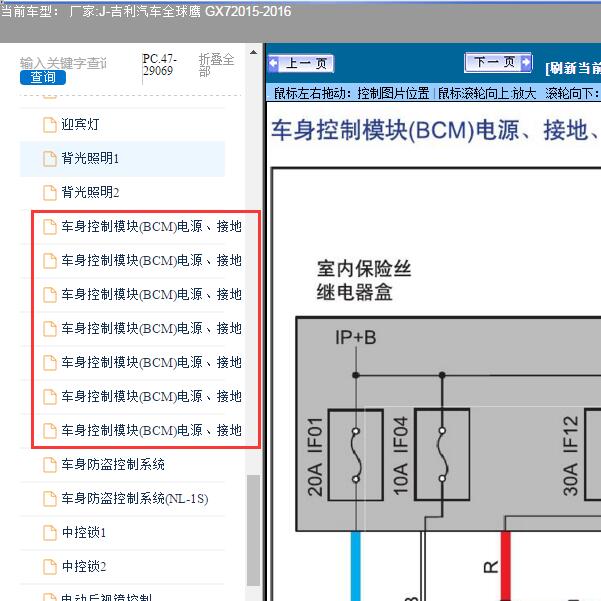Go to next page with 下一页
This screenshot has height=601, width=601.
(x=498, y=62)
